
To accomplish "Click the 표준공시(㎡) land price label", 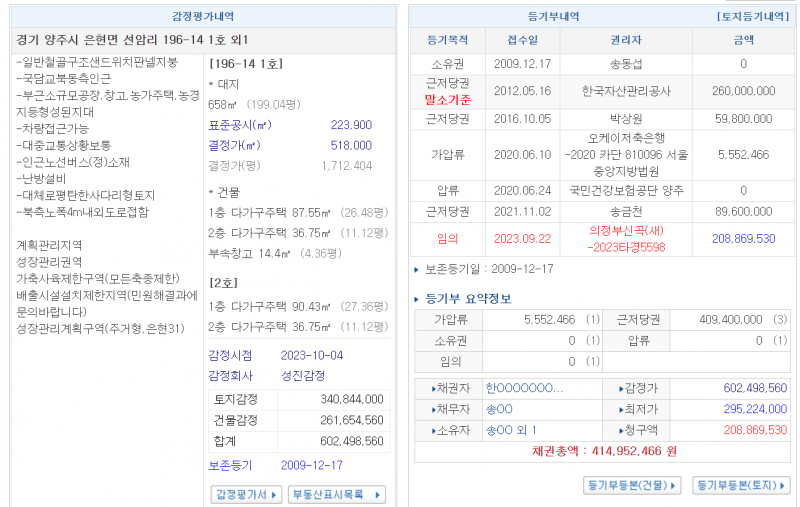I will (x=239, y=125).
